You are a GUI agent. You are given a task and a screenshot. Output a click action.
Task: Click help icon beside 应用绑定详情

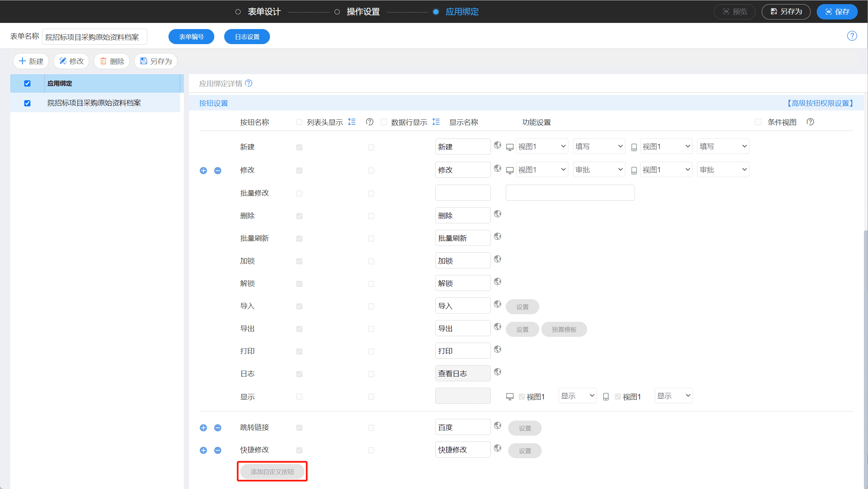tap(249, 83)
